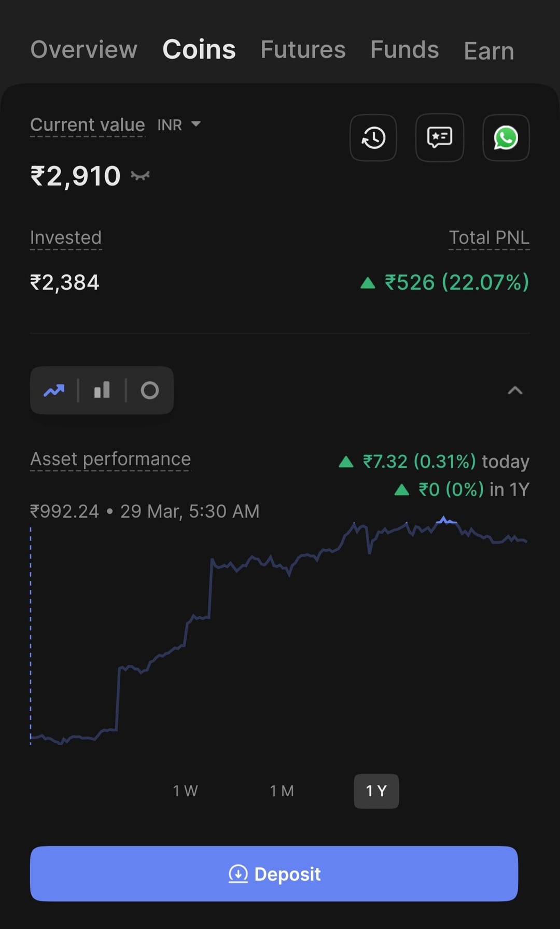Collapse the asset performance chart section
Image resolution: width=560 pixels, height=929 pixels.
(x=514, y=391)
